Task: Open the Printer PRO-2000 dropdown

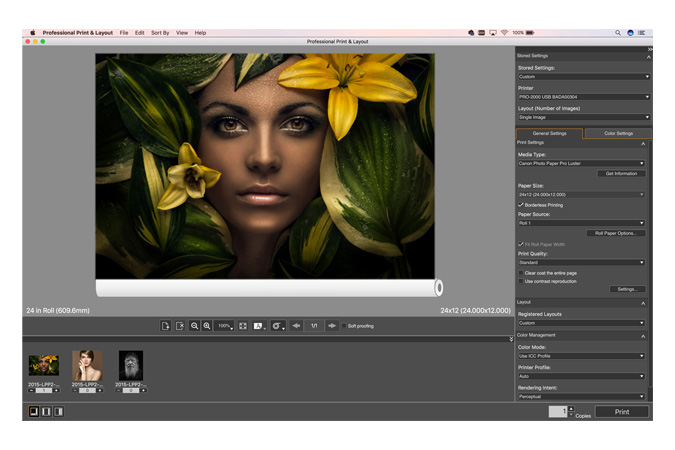Action: click(x=583, y=97)
